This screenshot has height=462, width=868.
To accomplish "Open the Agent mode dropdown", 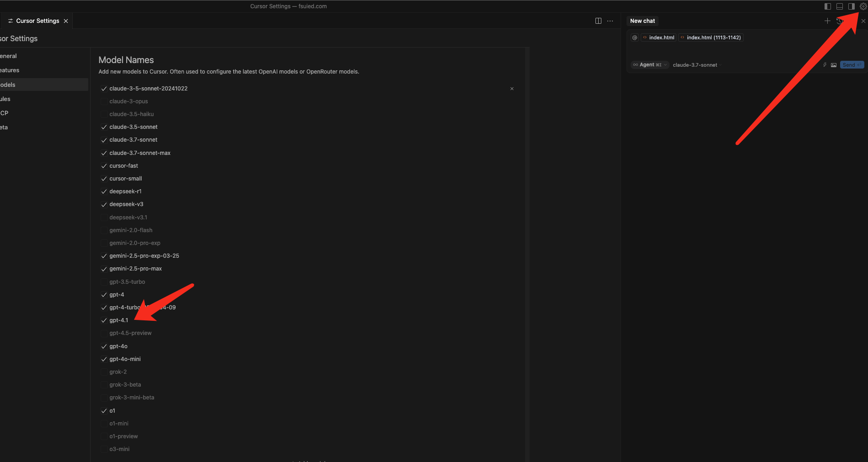I will click(x=650, y=65).
